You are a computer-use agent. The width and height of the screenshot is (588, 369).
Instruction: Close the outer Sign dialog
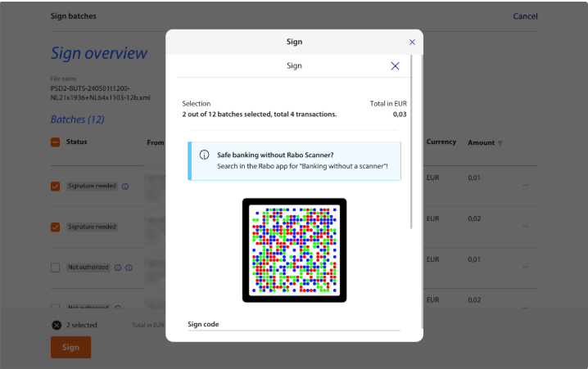tap(412, 43)
